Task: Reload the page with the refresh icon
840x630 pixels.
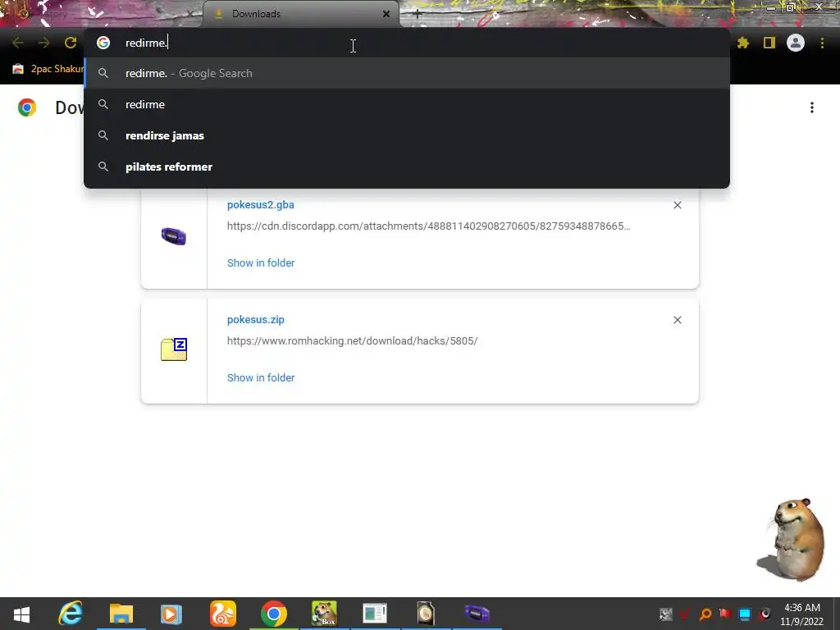Action: coord(71,43)
